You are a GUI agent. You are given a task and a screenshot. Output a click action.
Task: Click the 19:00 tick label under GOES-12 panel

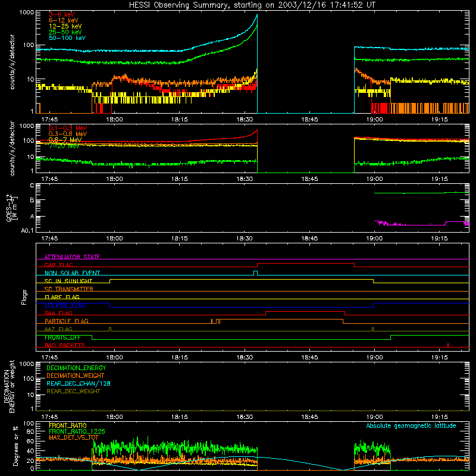pyautogui.click(x=374, y=239)
